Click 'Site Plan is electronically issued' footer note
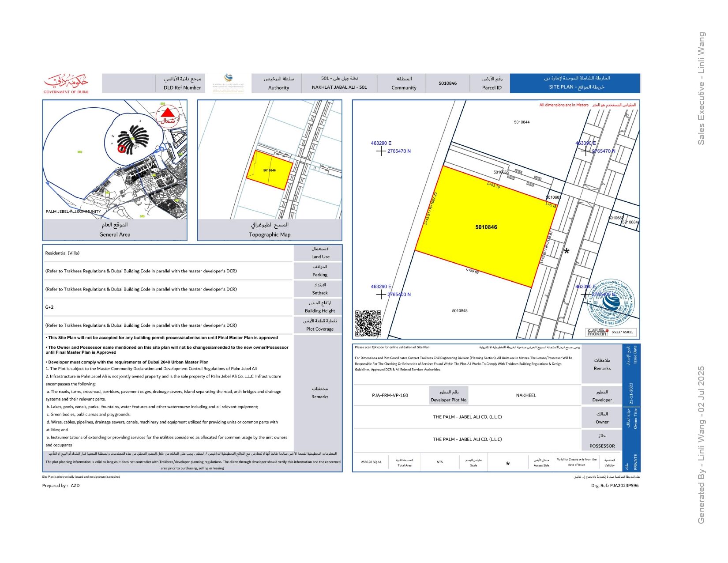Image resolution: width=728 pixels, height=563 pixels. [81, 477]
